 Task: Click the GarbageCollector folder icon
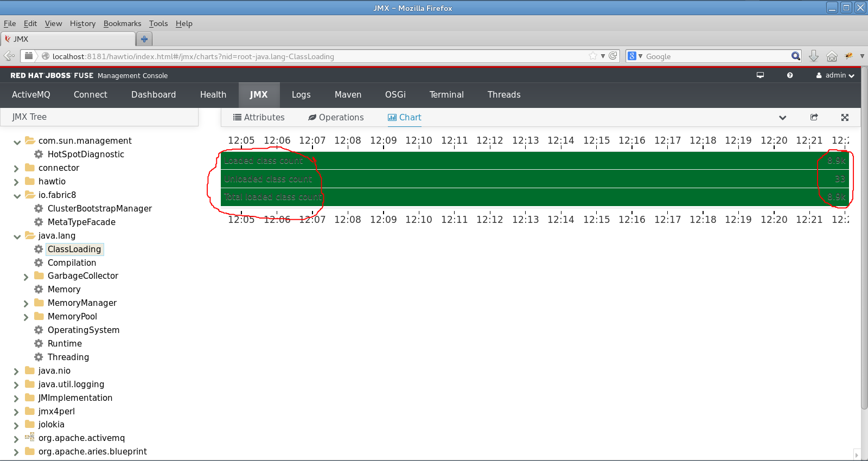(39, 276)
